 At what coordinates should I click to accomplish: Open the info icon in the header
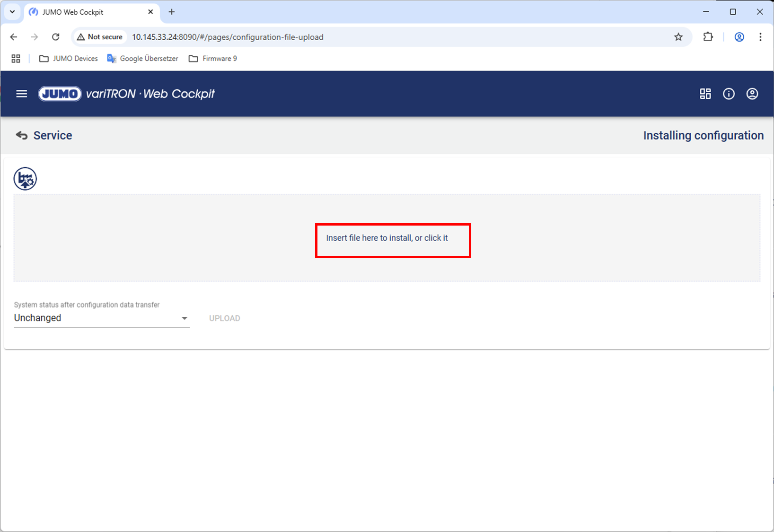729,94
